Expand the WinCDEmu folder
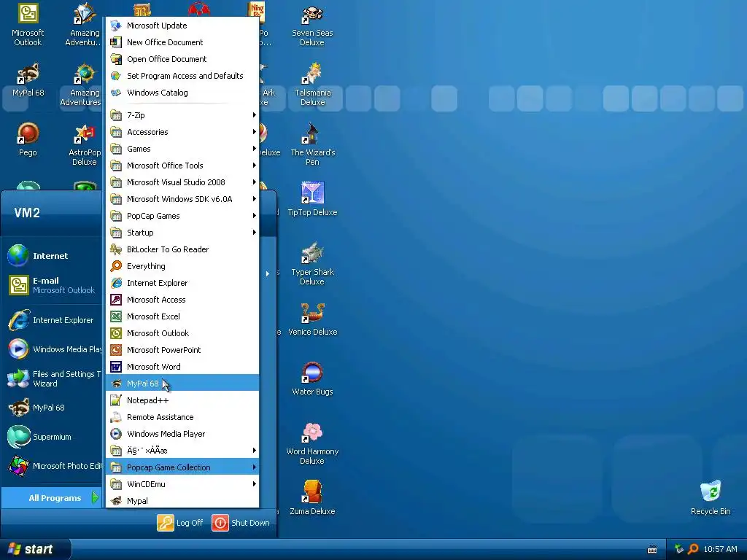This screenshot has height=560, width=747. coord(182,484)
